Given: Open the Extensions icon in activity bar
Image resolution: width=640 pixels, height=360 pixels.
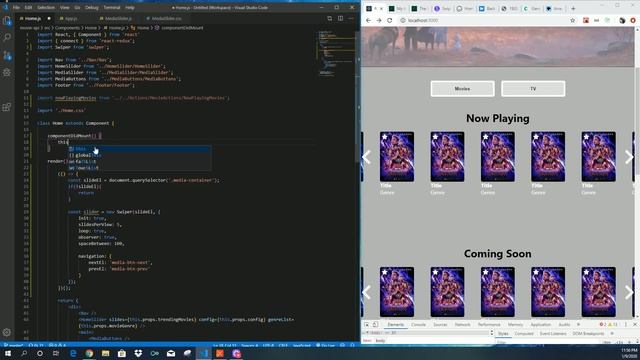Looking at the screenshot, I should (7, 107).
